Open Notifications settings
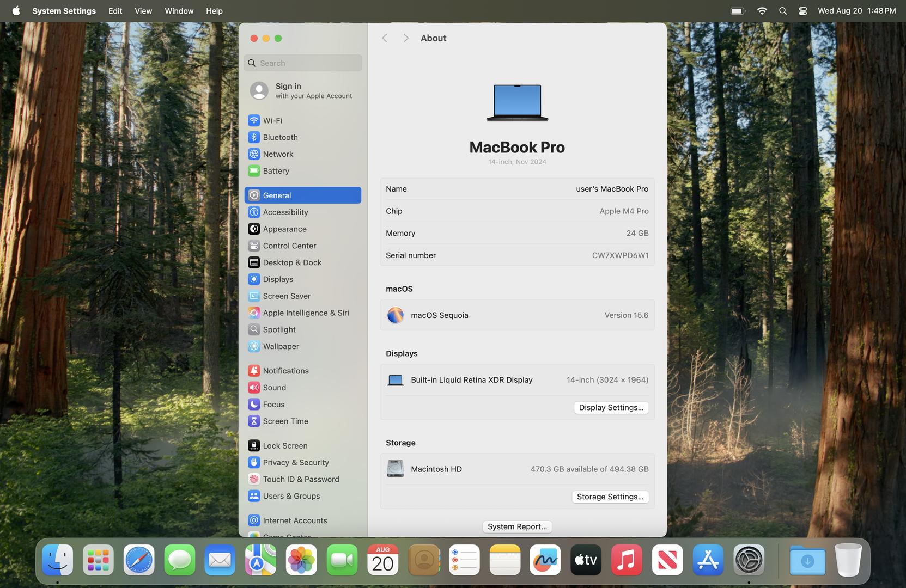 tap(302, 371)
